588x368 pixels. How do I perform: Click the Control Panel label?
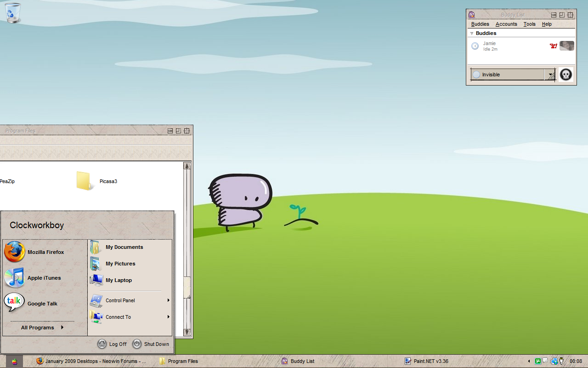point(120,300)
